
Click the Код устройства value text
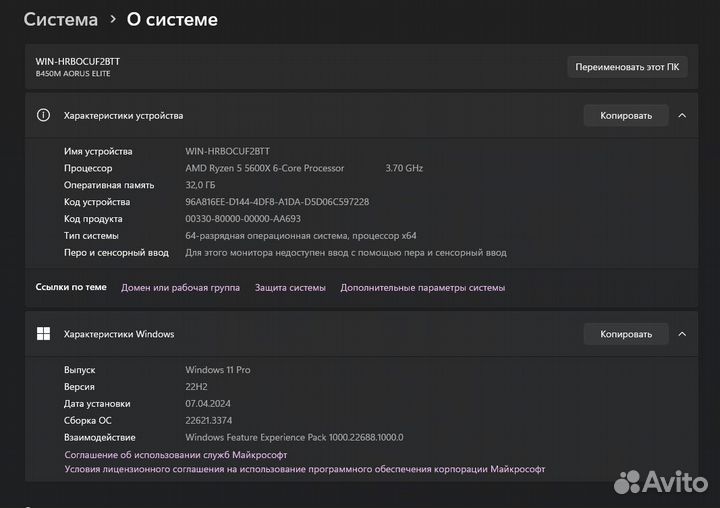click(277, 202)
